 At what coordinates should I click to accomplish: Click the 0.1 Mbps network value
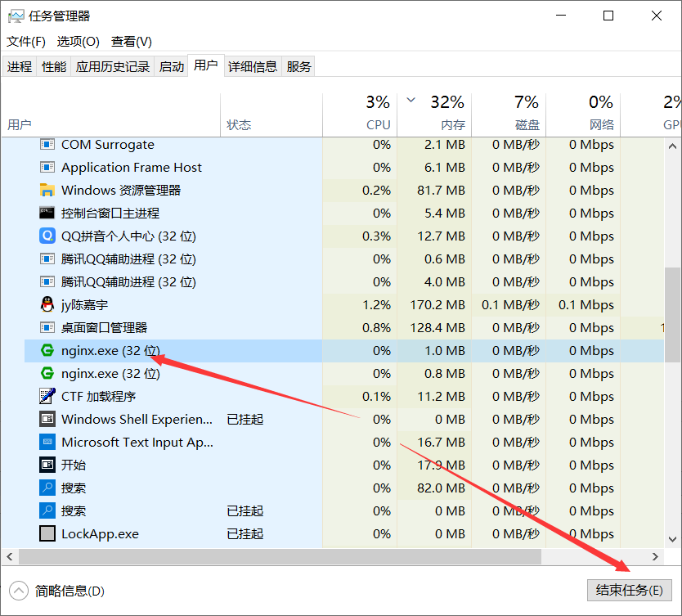(586, 304)
